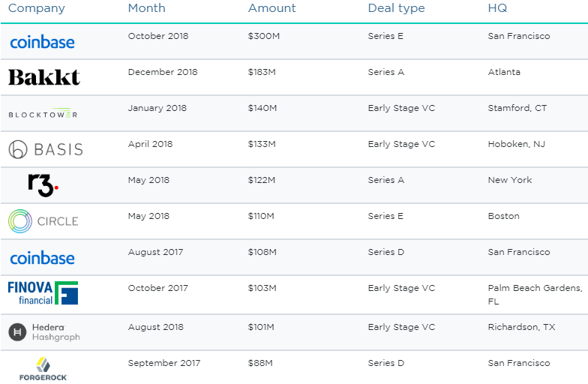This screenshot has height=384, width=588.
Task: Click the 'December 2018' month cell
Action: [x=163, y=72]
